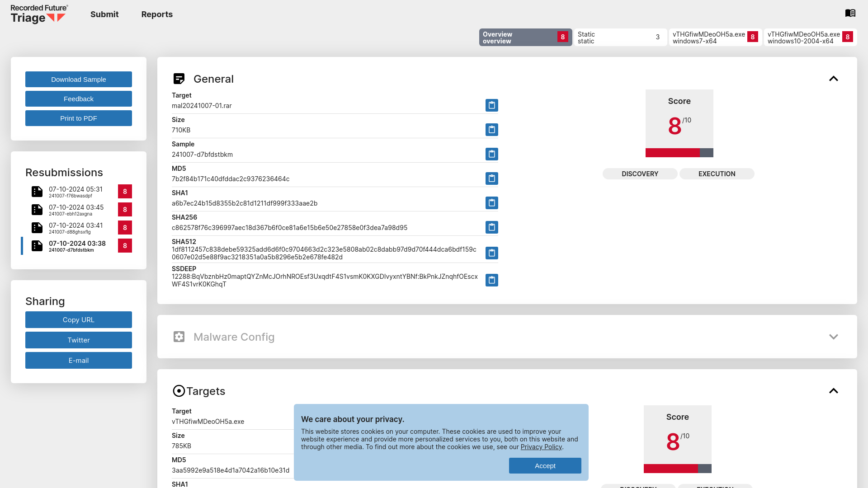This screenshot has width=868, height=488.
Task: Click score badge of 241007-d88ghsxflg resubmission
Action: 125,228
